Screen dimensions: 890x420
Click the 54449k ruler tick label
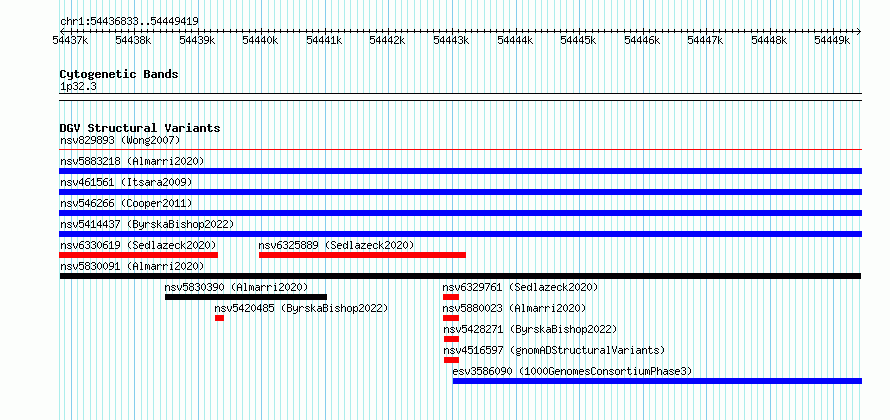click(833, 40)
